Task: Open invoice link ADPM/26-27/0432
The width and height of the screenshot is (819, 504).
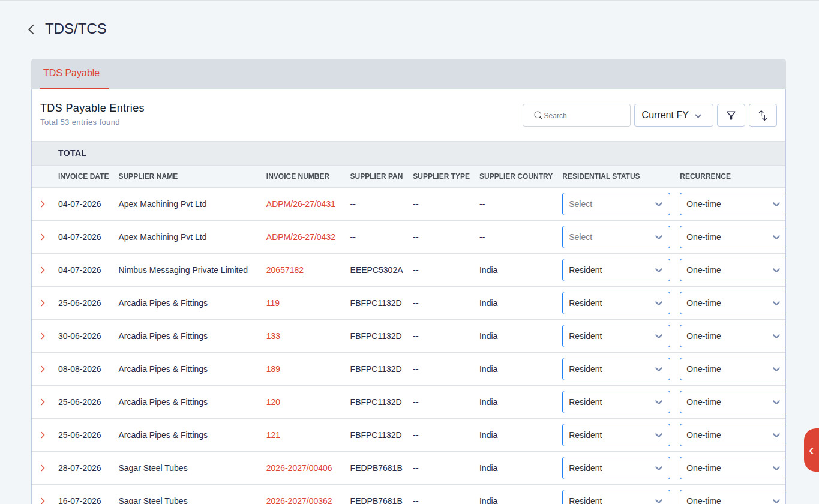Action: (x=301, y=237)
